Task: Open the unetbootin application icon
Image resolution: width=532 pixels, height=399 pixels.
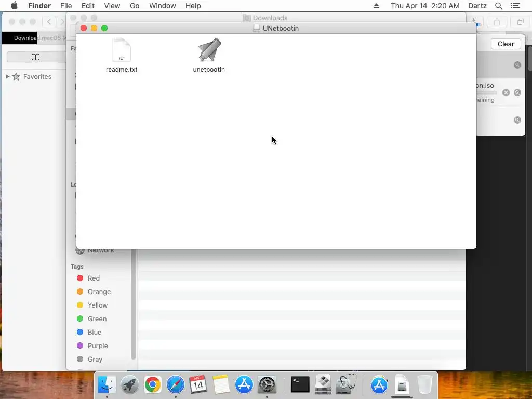Action: pyautogui.click(x=209, y=50)
